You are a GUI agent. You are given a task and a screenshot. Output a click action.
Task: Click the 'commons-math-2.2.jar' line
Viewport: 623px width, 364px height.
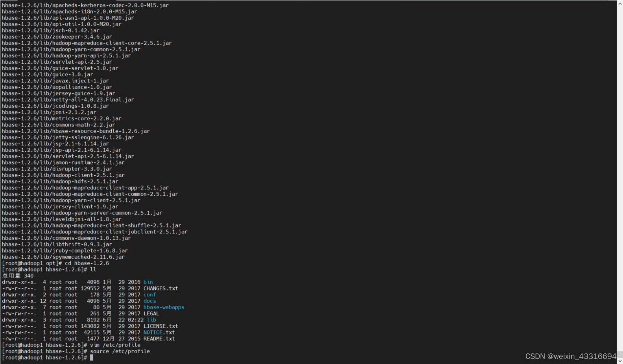point(59,125)
